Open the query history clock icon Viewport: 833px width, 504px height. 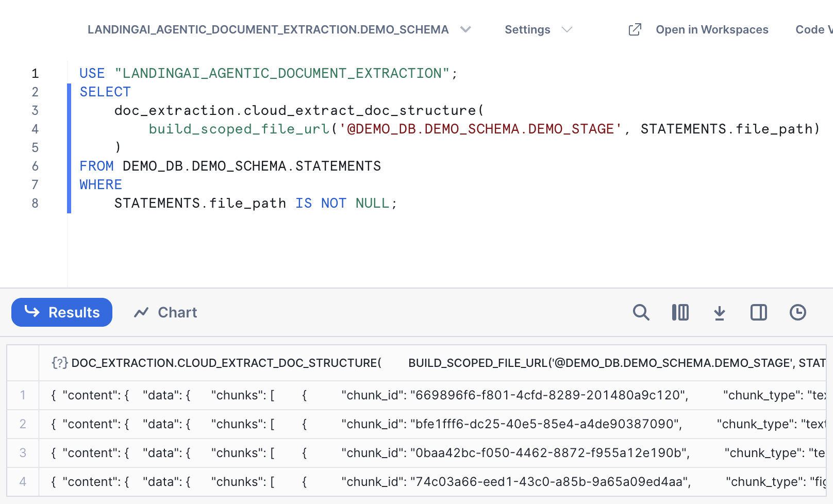(797, 312)
